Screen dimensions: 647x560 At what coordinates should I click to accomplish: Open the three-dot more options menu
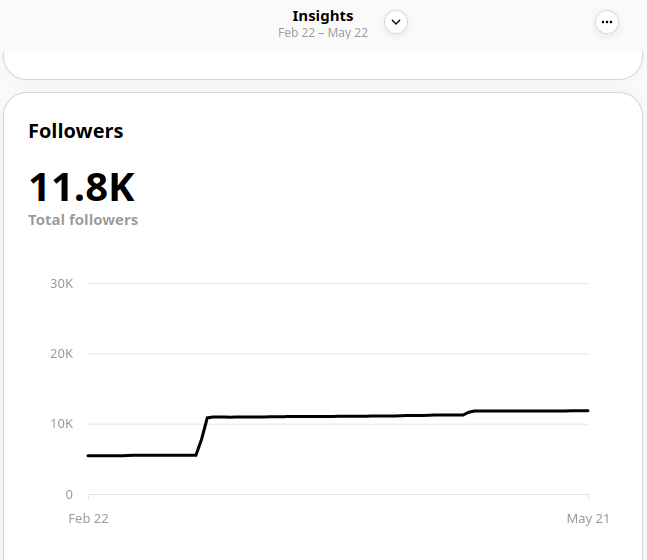click(606, 22)
